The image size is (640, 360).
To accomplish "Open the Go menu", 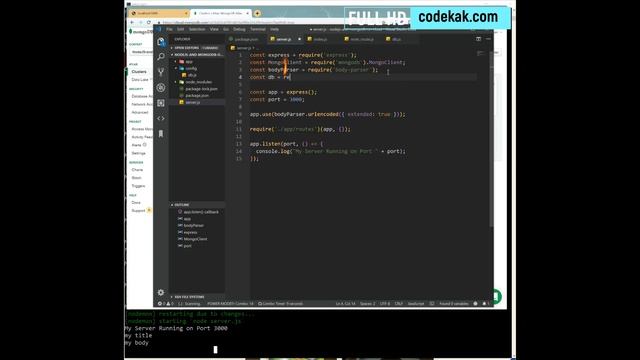I will 226,29.
